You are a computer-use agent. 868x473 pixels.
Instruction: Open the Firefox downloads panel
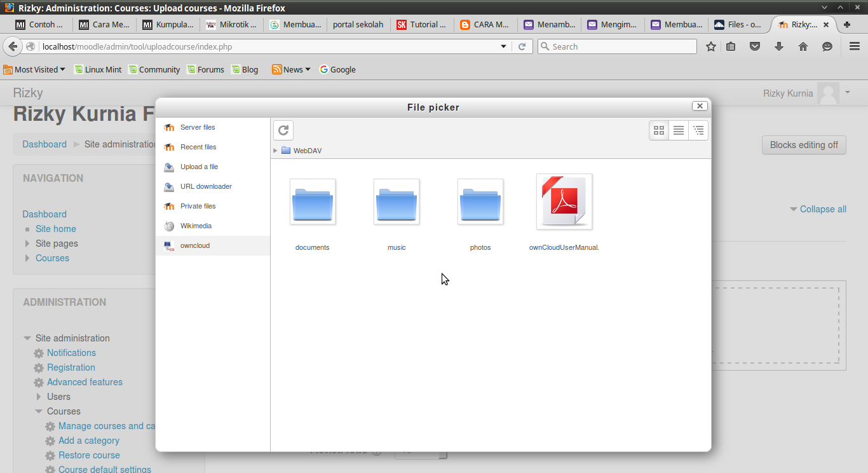(x=779, y=46)
